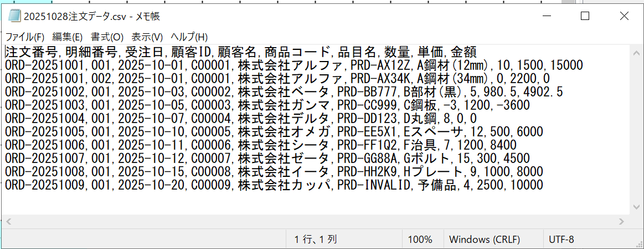644x249 pixels.
Task: Open the 表示(V) menu
Action: pyautogui.click(x=147, y=37)
